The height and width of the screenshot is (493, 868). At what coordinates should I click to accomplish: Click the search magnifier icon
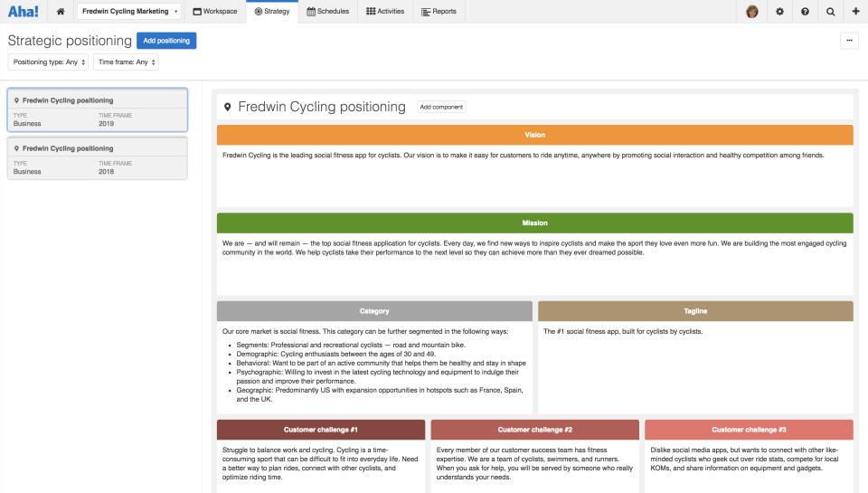point(830,12)
